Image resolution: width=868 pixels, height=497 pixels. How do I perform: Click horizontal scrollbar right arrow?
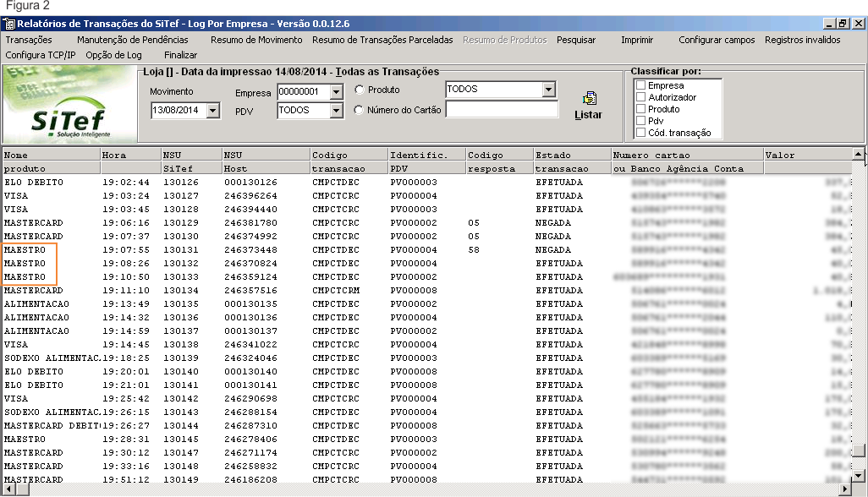pos(845,489)
